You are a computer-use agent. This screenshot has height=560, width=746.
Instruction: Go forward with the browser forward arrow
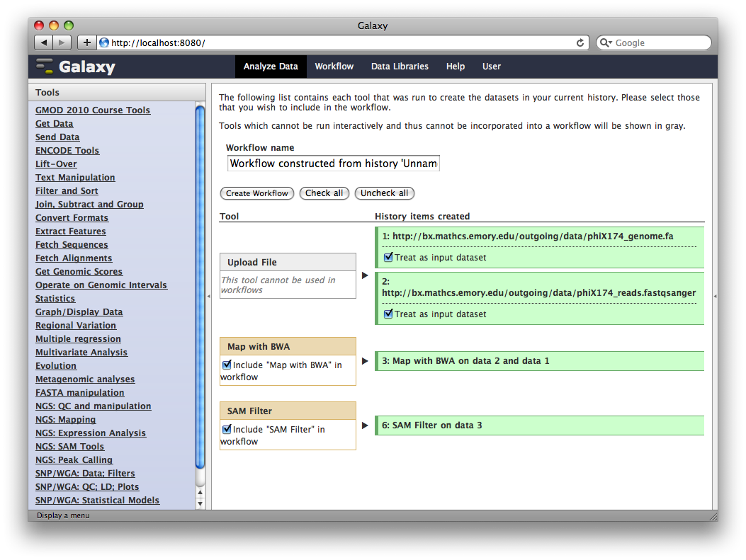(62, 42)
